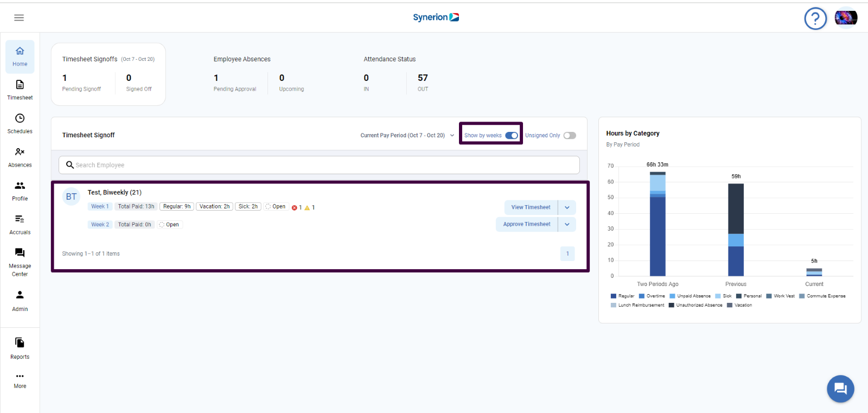Click the Regular: 9h tag
The height and width of the screenshot is (413, 868).
[177, 207]
